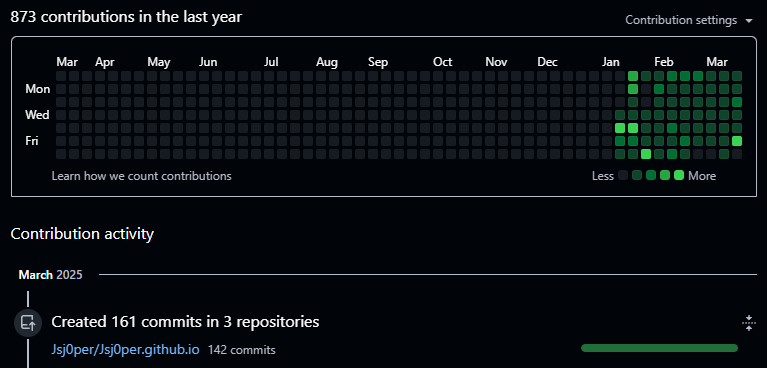Click the 142 commits count text
Image resolution: width=767 pixels, height=368 pixels.
tap(242, 350)
